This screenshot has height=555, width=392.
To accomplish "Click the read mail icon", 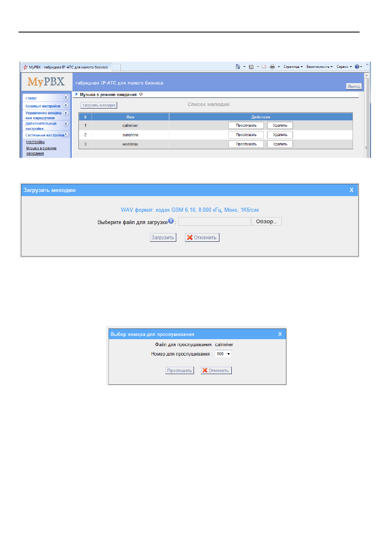I will click(264, 67).
